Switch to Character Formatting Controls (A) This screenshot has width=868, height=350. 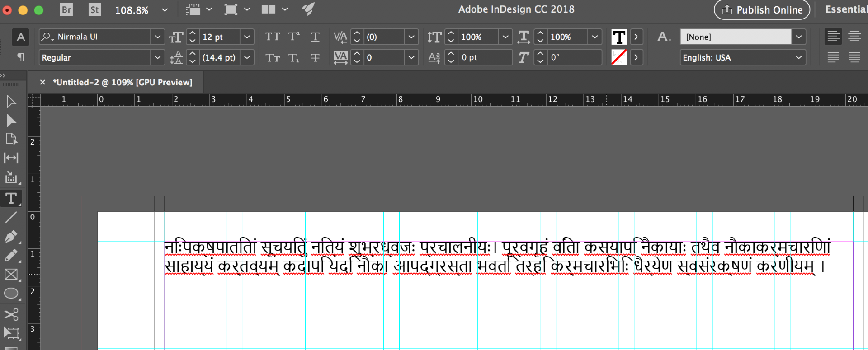point(21,37)
